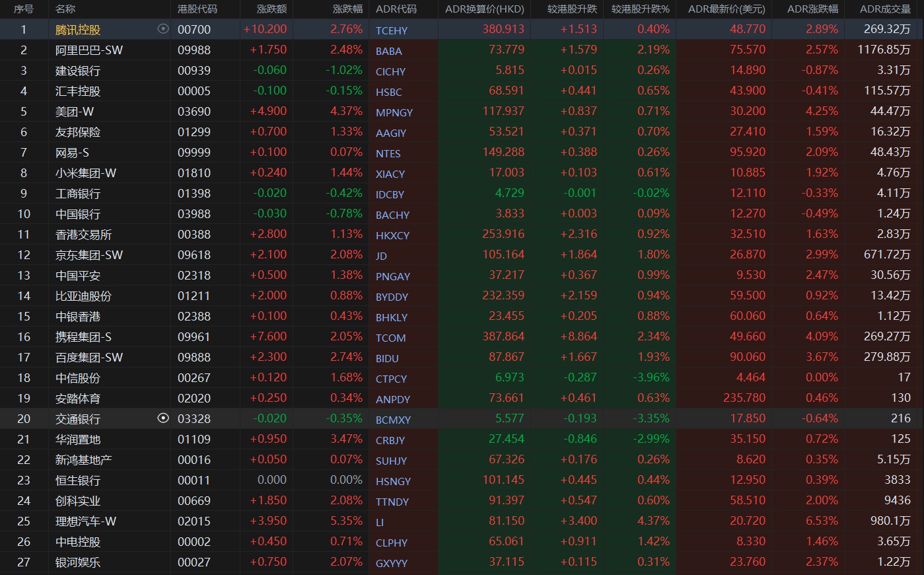Viewport: 924px width, 575px height.
Task: Select the 中电控股 stock name
Action: (x=78, y=542)
